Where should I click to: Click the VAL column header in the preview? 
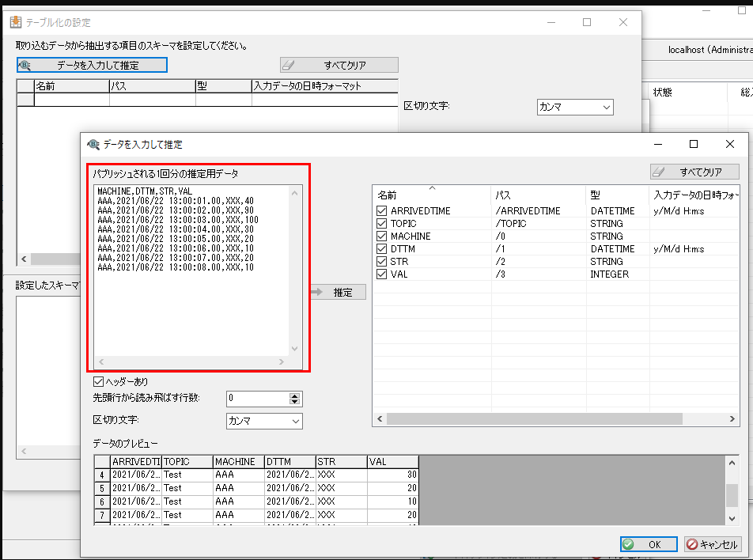393,462
